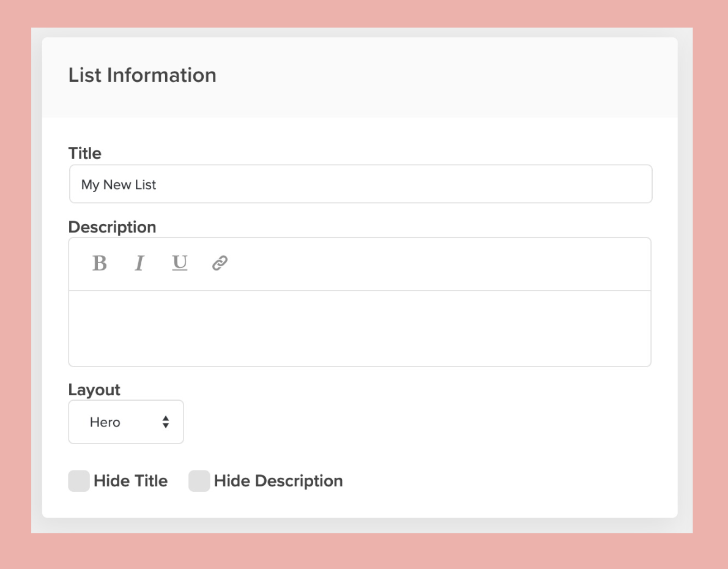Click the "My New List" title text
728x569 pixels.
tap(119, 184)
